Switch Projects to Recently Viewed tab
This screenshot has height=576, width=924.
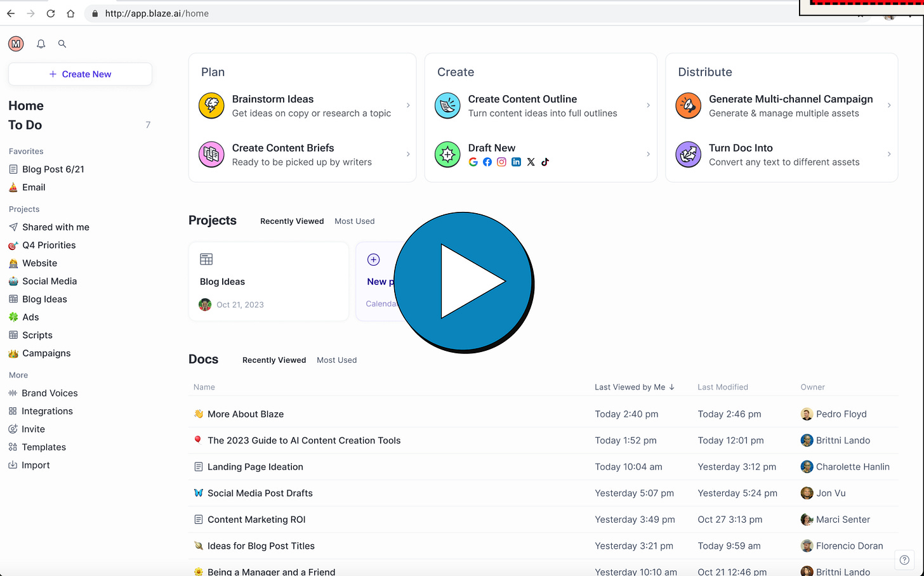[292, 221]
